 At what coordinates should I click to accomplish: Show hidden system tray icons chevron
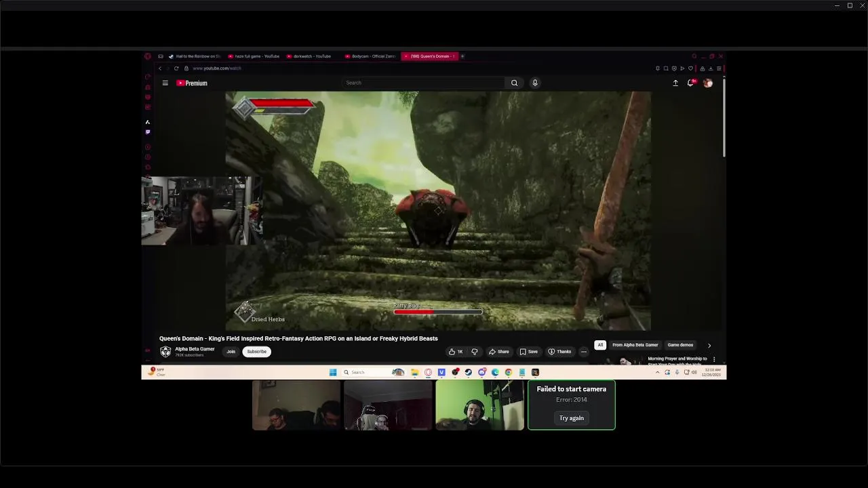pos(657,372)
